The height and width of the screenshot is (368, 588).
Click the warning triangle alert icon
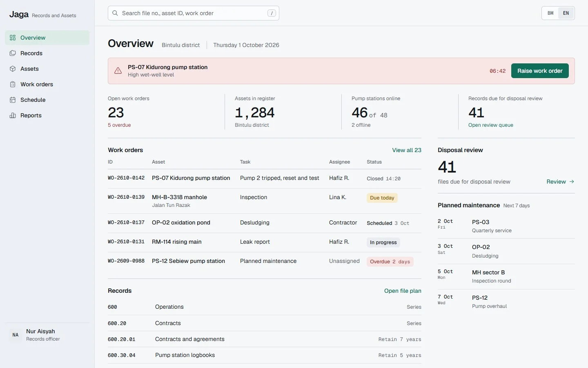pos(118,71)
